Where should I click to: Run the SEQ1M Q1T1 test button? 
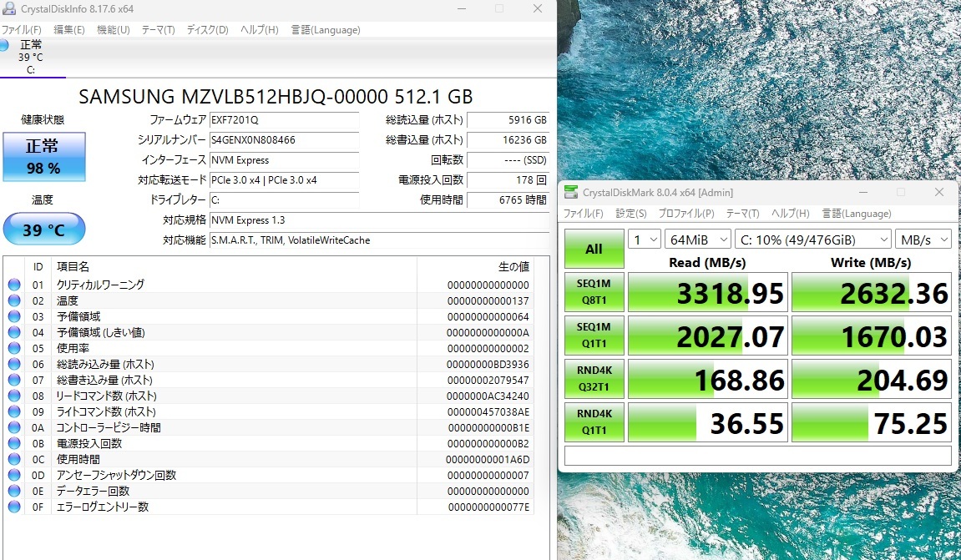[594, 335]
